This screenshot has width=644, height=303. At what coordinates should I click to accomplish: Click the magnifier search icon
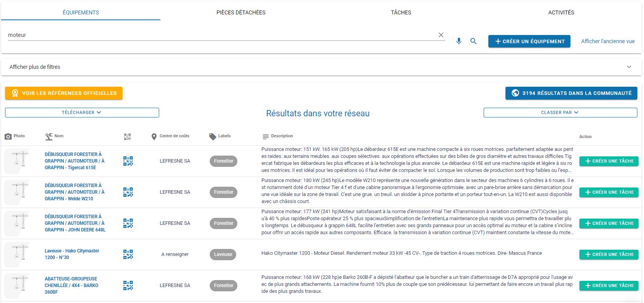474,41
